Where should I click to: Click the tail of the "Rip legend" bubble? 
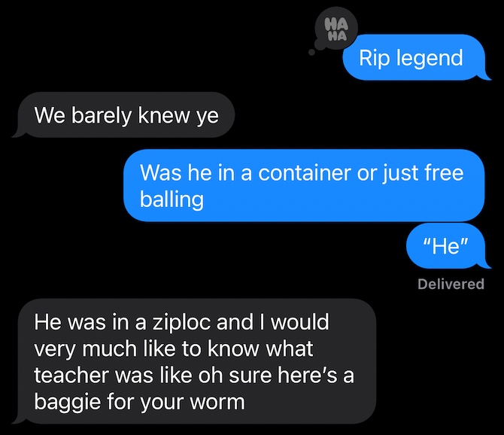pyautogui.click(x=485, y=76)
